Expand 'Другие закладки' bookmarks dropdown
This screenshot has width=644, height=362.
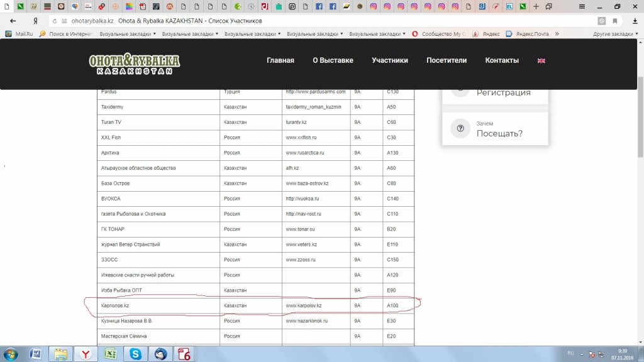[x=615, y=34]
